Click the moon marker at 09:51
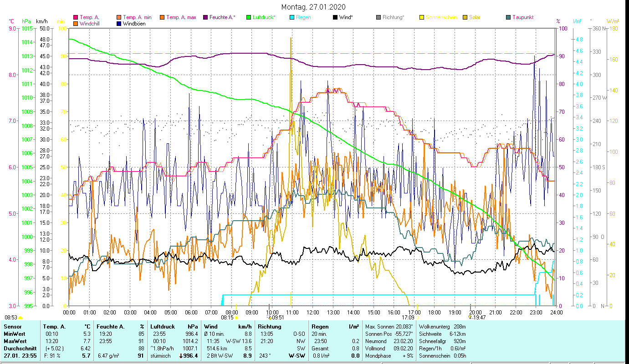This screenshot has height=364, width=629. click(269, 318)
